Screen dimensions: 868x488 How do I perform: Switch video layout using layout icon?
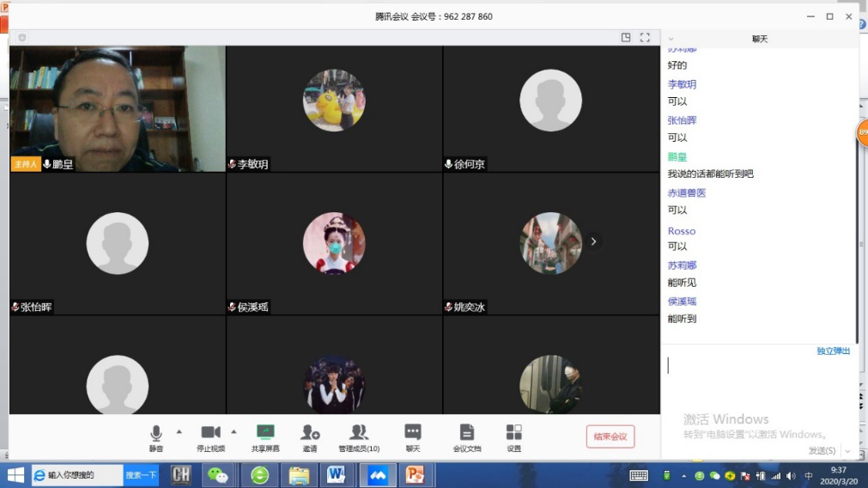(x=626, y=38)
